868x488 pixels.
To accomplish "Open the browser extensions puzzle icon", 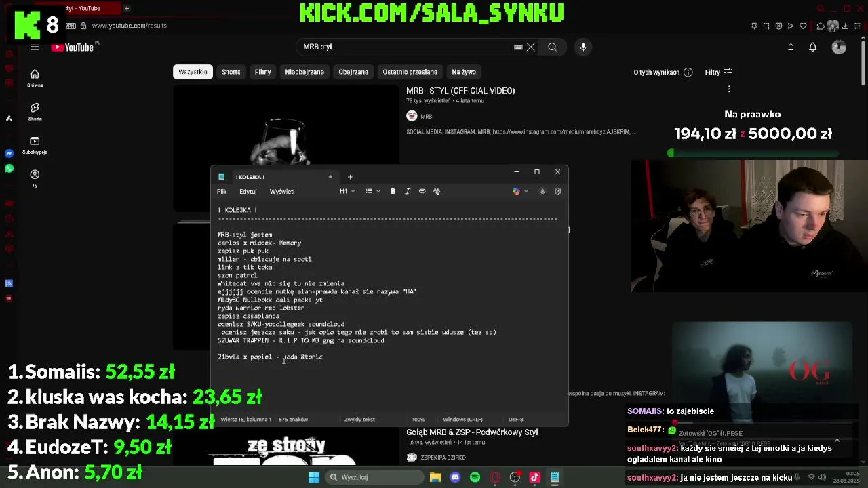I will tap(821, 26).
